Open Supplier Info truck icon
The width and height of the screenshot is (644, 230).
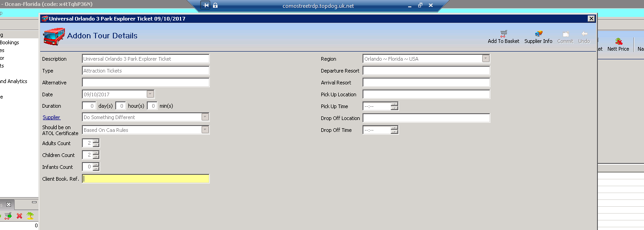click(538, 34)
